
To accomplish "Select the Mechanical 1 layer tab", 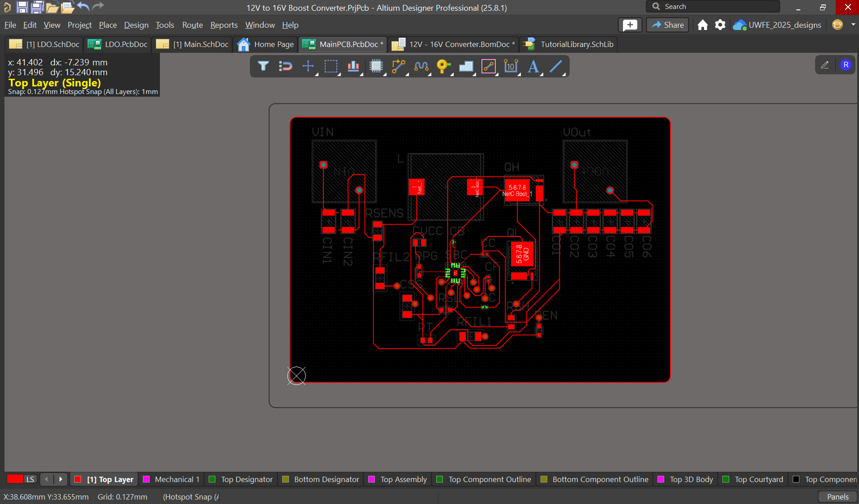I will 172,479.
